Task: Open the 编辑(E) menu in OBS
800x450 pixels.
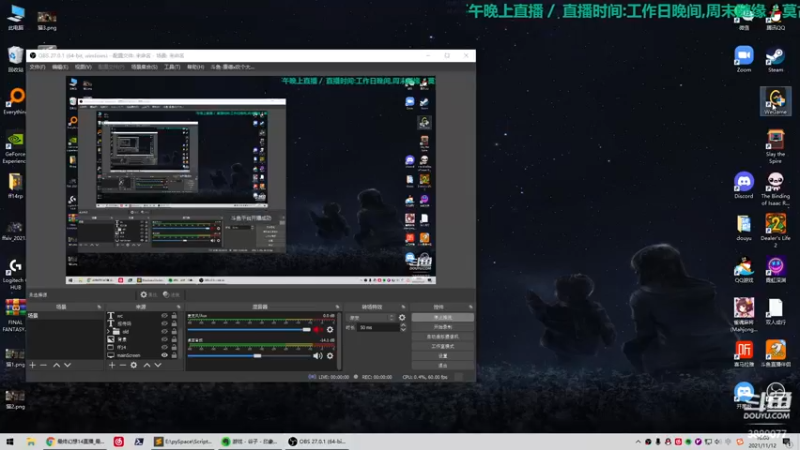Action: [60, 67]
